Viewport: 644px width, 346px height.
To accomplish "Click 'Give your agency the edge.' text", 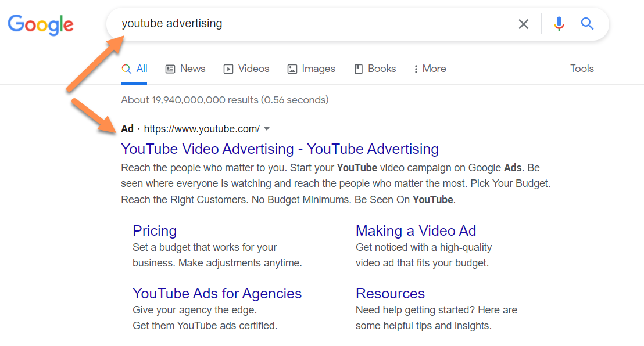I will pos(195,310).
